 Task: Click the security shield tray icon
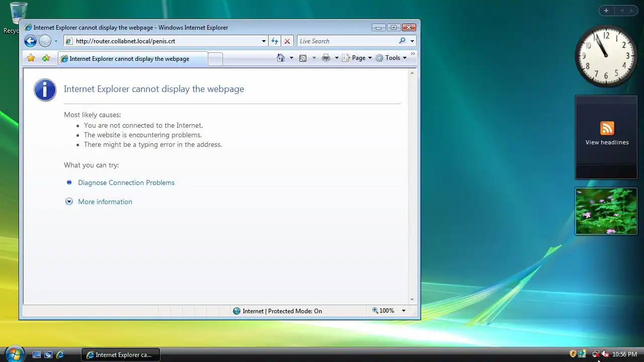click(573, 354)
